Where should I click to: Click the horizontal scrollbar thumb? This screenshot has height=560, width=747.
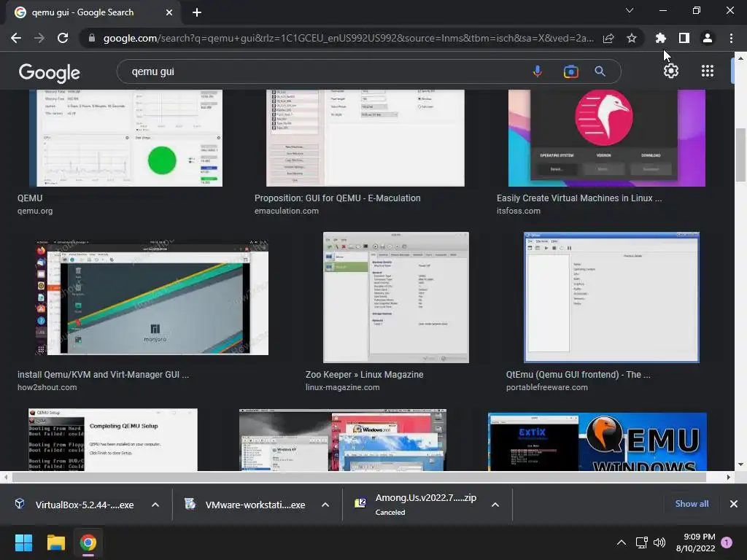click(x=359, y=477)
